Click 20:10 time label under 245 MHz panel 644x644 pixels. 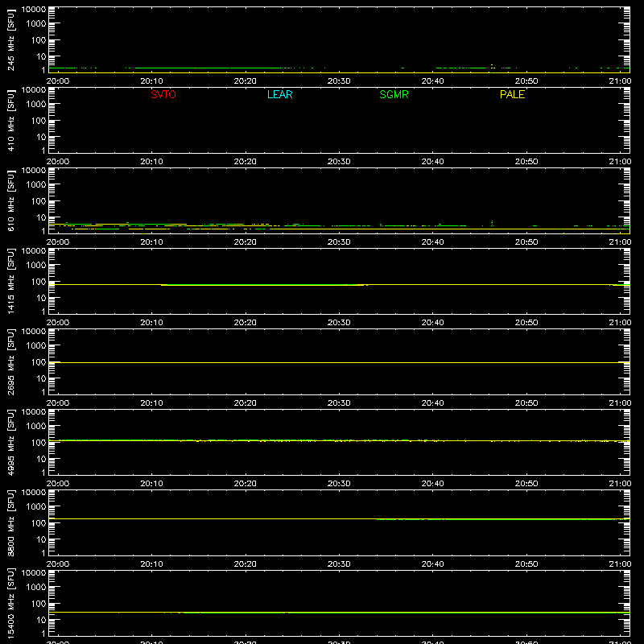coord(151,81)
